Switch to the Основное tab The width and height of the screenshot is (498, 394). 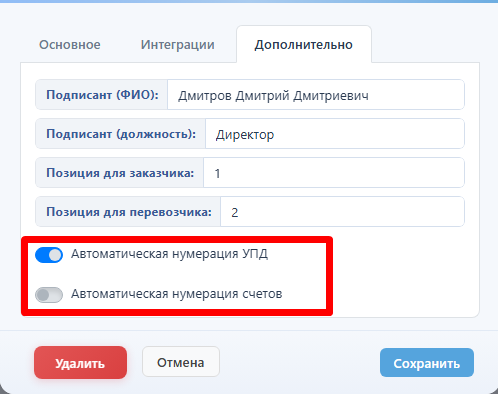(70, 45)
